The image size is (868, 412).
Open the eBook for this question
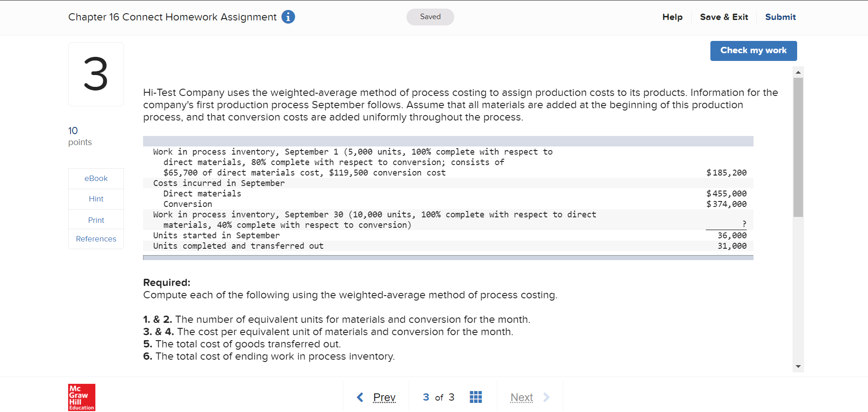[x=95, y=178]
